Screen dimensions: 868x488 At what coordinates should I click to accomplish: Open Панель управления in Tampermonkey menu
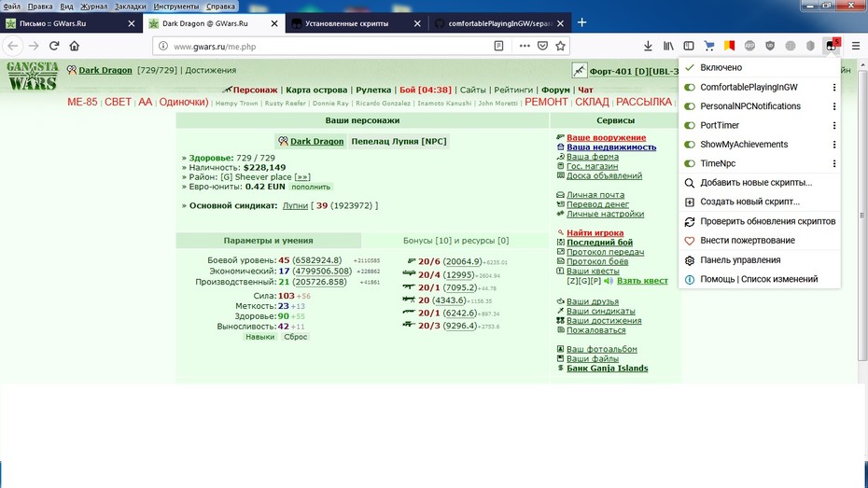pos(760,260)
